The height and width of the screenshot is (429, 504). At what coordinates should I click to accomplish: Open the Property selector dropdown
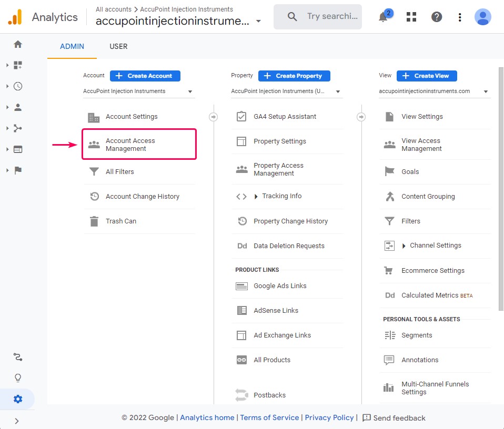pyautogui.click(x=287, y=91)
